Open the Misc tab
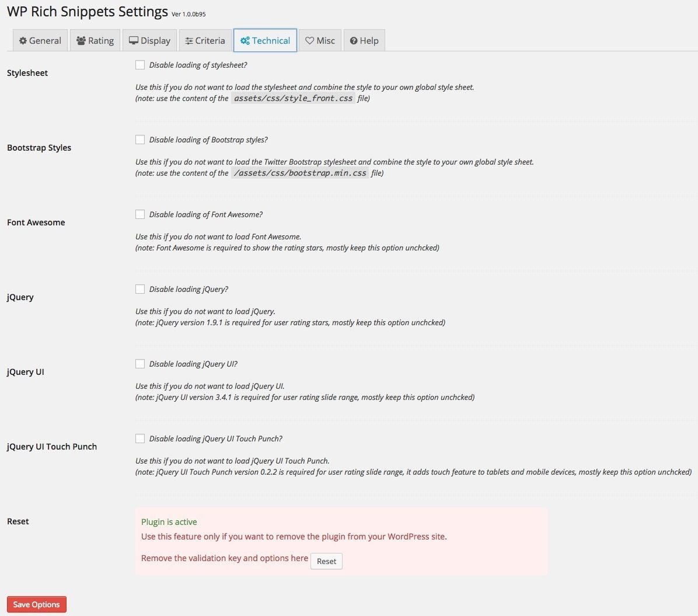Viewport: 698px width, 616px height. click(x=320, y=40)
